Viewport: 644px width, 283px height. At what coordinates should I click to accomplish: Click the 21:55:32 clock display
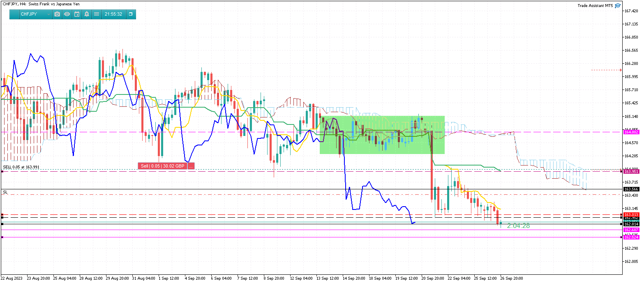click(x=113, y=14)
